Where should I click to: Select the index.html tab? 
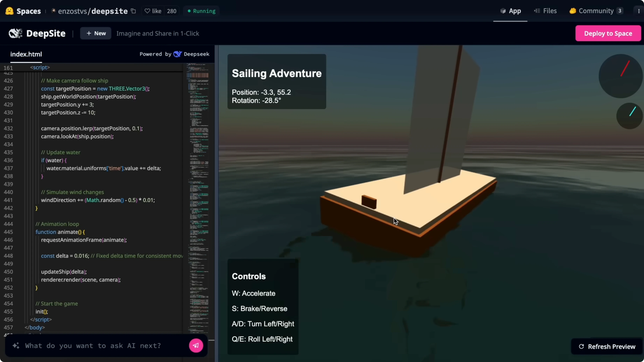(26, 54)
